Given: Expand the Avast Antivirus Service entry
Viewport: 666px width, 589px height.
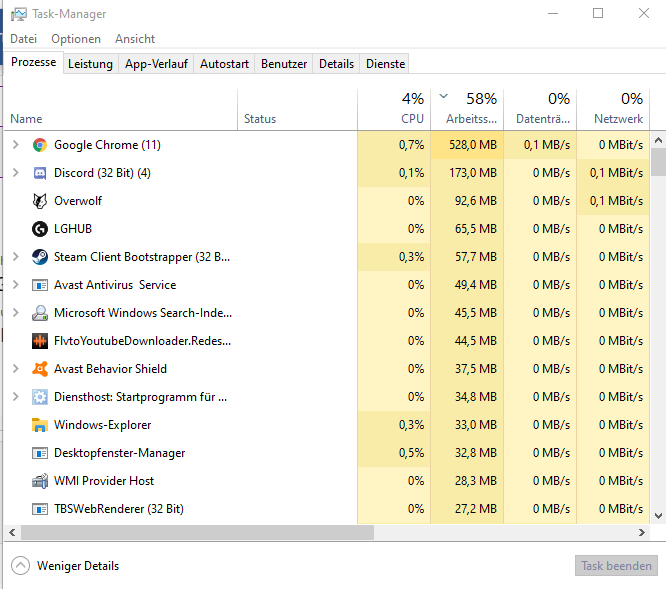Looking at the screenshot, I should click(x=15, y=285).
